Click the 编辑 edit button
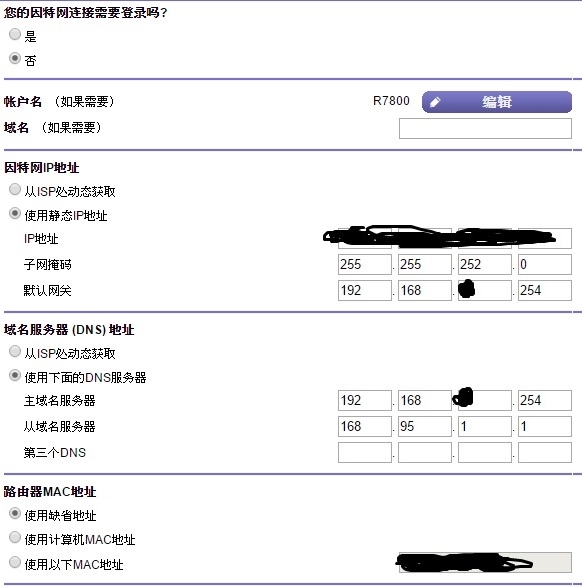The image size is (582, 587). (497, 102)
